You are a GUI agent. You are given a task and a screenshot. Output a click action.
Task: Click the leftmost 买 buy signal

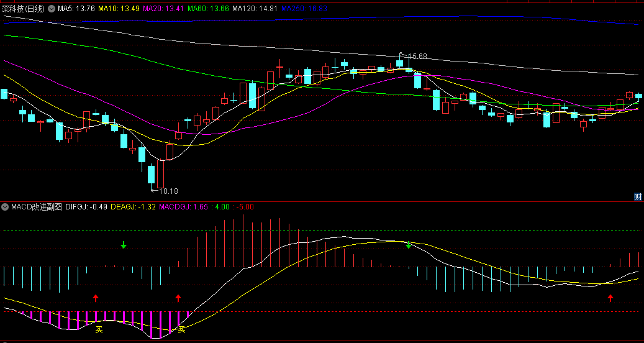[x=99, y=330]
